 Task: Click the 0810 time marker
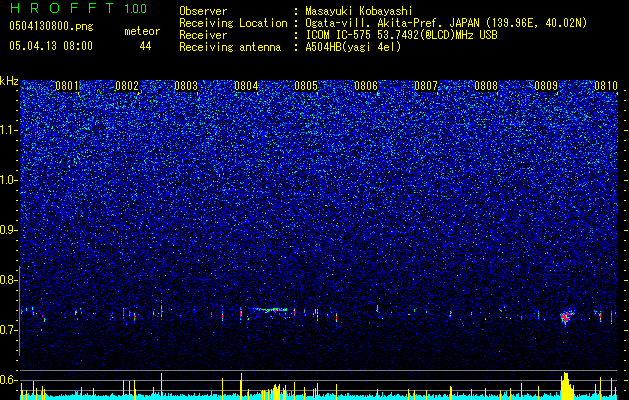point(606,86)
